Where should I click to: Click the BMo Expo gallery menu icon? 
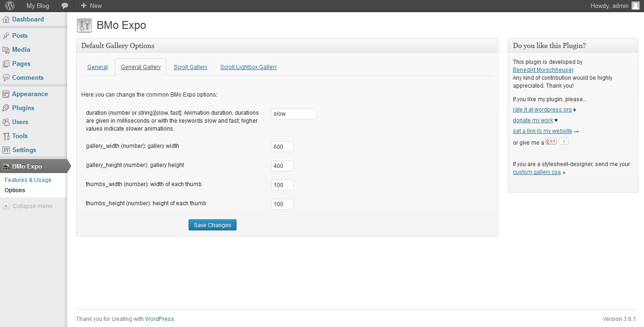click(6, 166)
